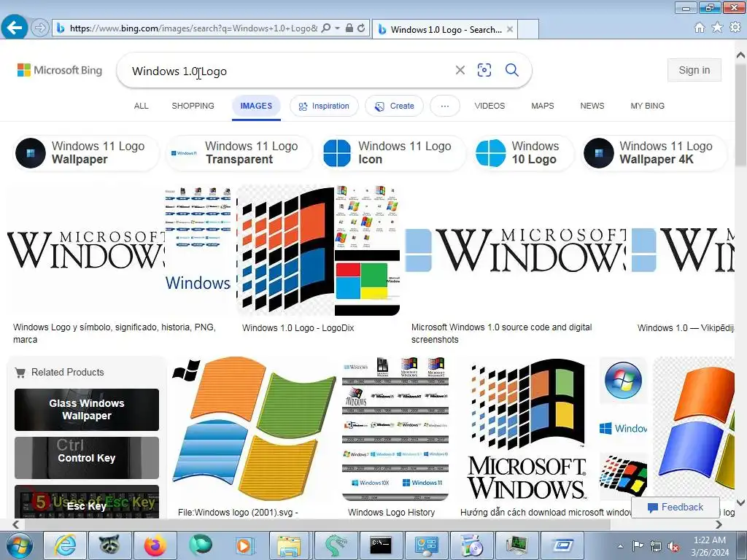Switch to the ALL results tab
Image resolution: width=747 pixels, height=560 pixels.
pos(141,106)
